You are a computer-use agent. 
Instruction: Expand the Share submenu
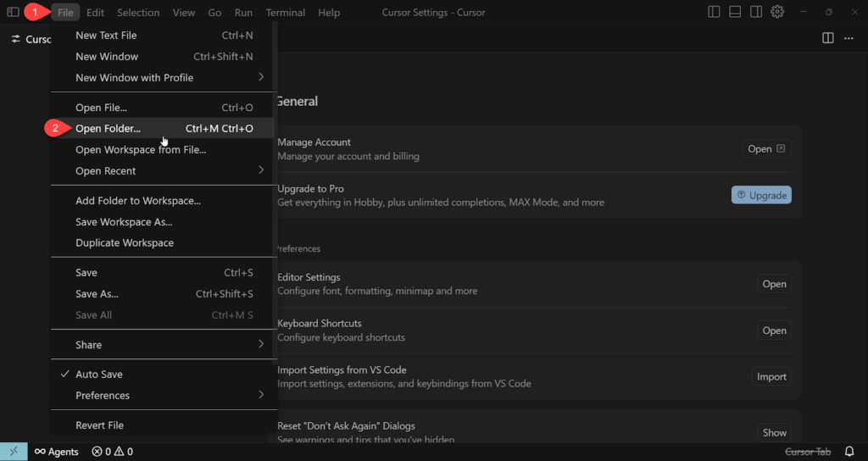(x=162, y=345)
